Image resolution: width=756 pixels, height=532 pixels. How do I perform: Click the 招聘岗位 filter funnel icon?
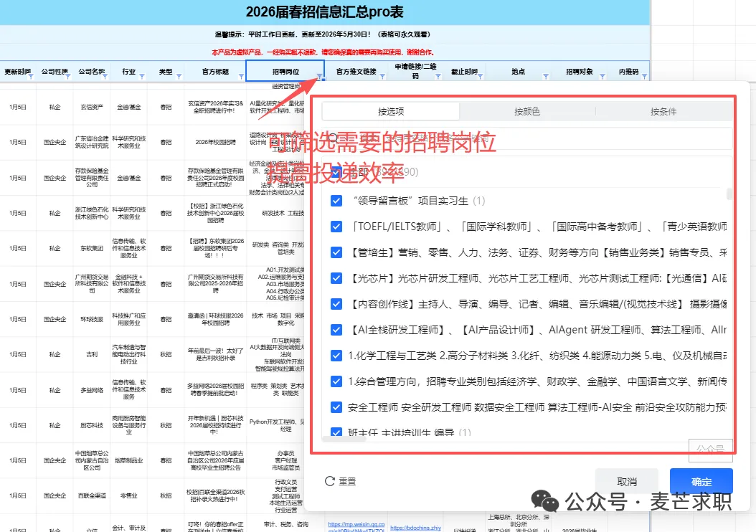pos(319,77)
